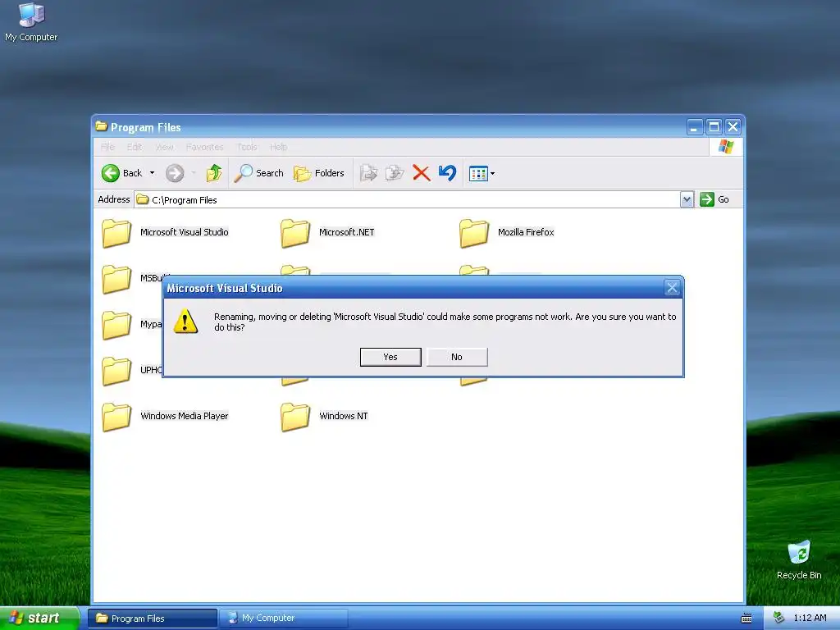Close the Microsoft Visual Studio dialog
This screenshot has width=840, height=630.
coord(672,288)
